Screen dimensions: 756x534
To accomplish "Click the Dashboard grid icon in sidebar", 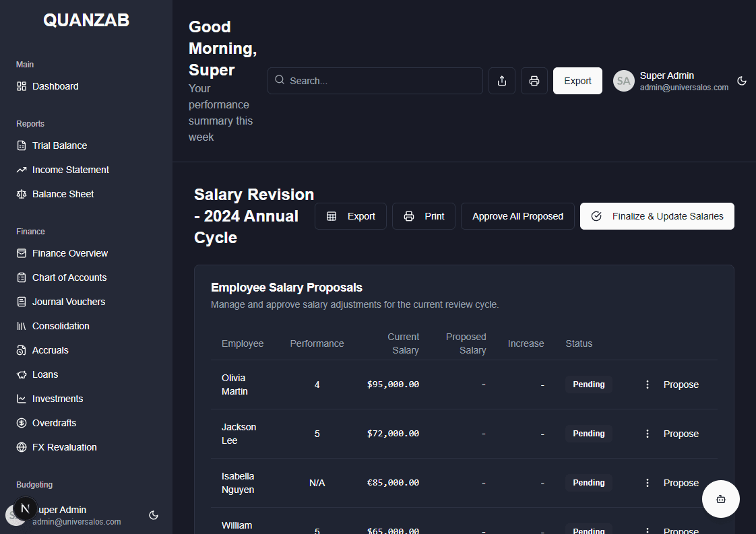I will 21,86.
